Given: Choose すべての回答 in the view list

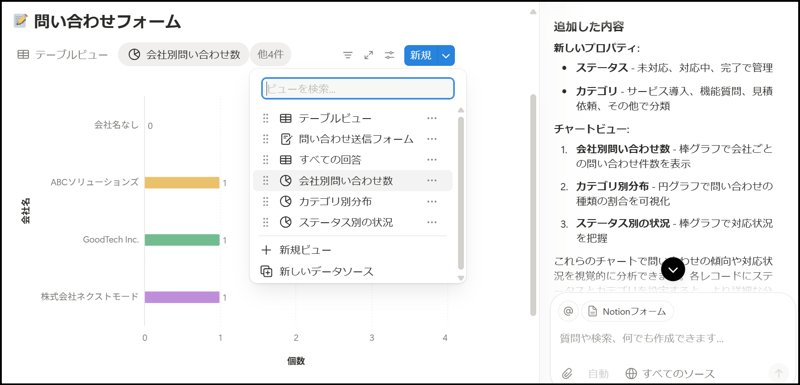Looking at the screenshot, I should pos(353,160).
